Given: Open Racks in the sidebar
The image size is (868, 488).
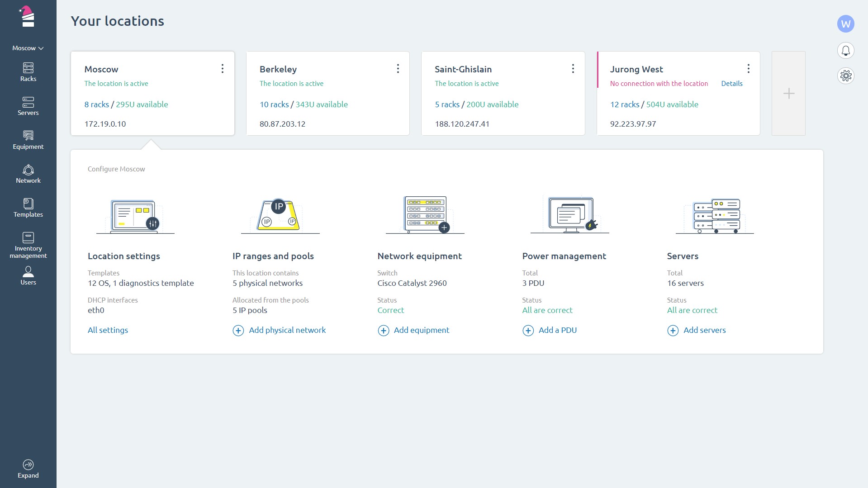Looking at the screenshot, I should pos(28,72).
